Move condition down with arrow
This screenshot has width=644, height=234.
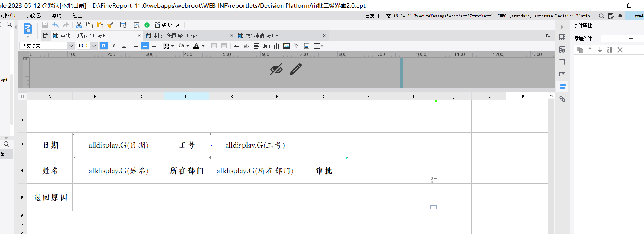(x=600, y=50)
